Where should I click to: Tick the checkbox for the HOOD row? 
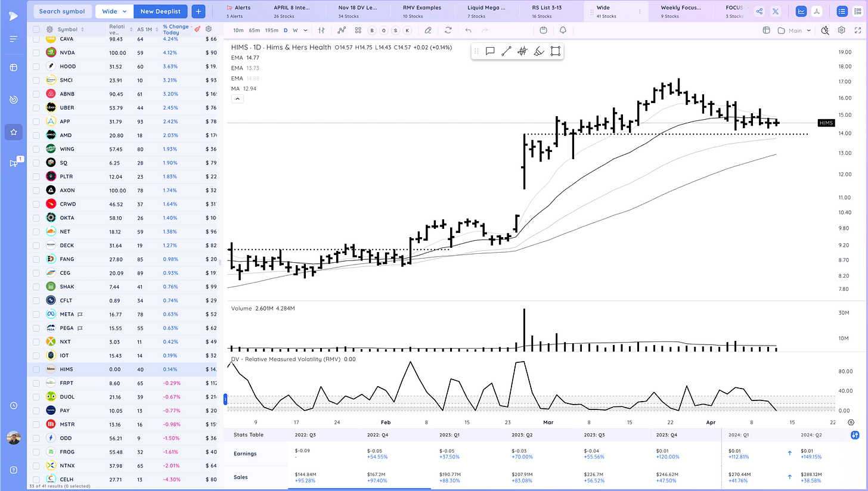point(36,66)
